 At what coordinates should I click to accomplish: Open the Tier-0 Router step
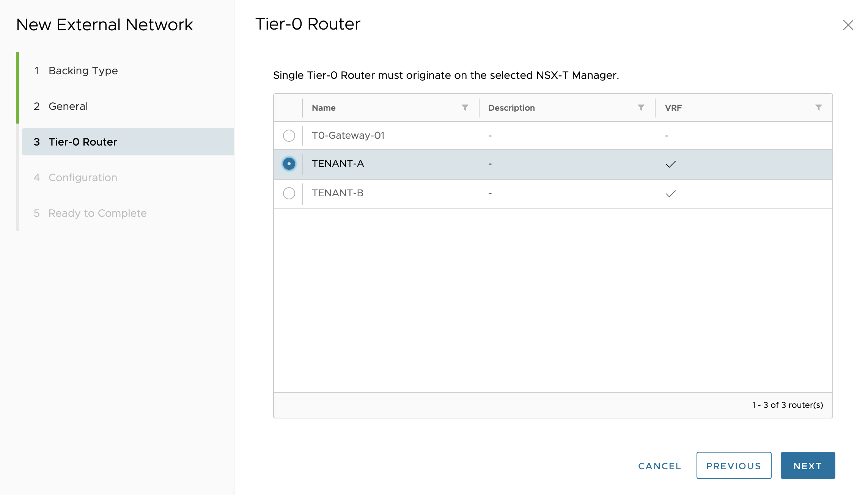tap(83, 142)
